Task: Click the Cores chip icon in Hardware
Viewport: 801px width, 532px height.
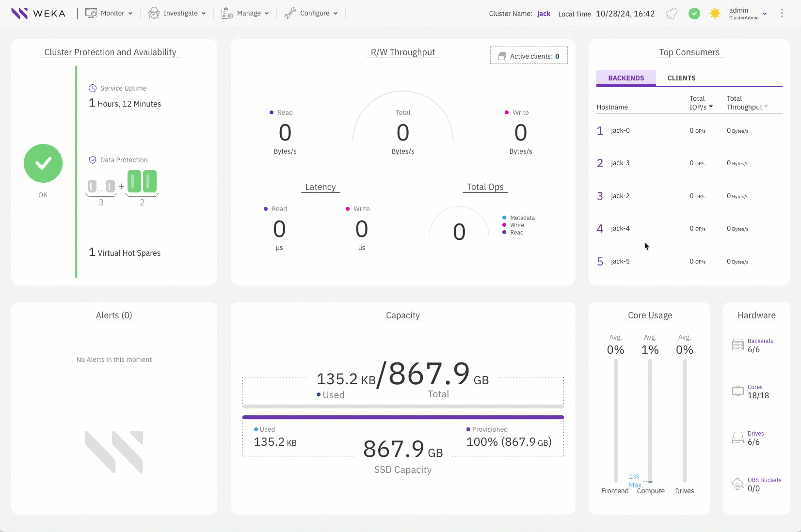Action: [737, 391]
